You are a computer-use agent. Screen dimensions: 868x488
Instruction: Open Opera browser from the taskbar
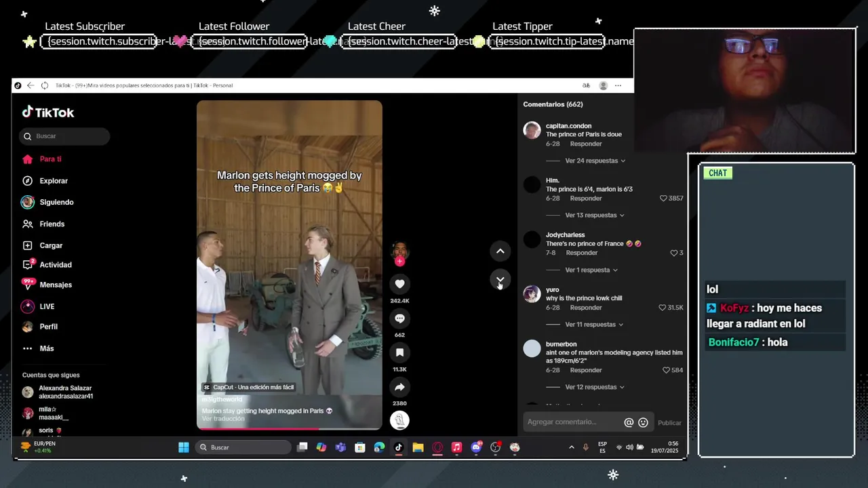click(x=437, y=447)
